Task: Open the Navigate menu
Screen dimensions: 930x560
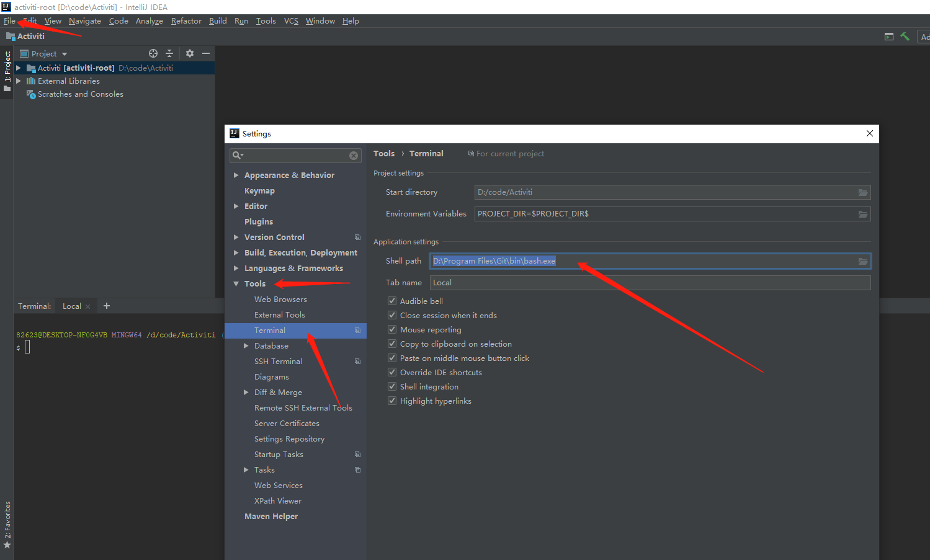Action: tap(85, 21)
